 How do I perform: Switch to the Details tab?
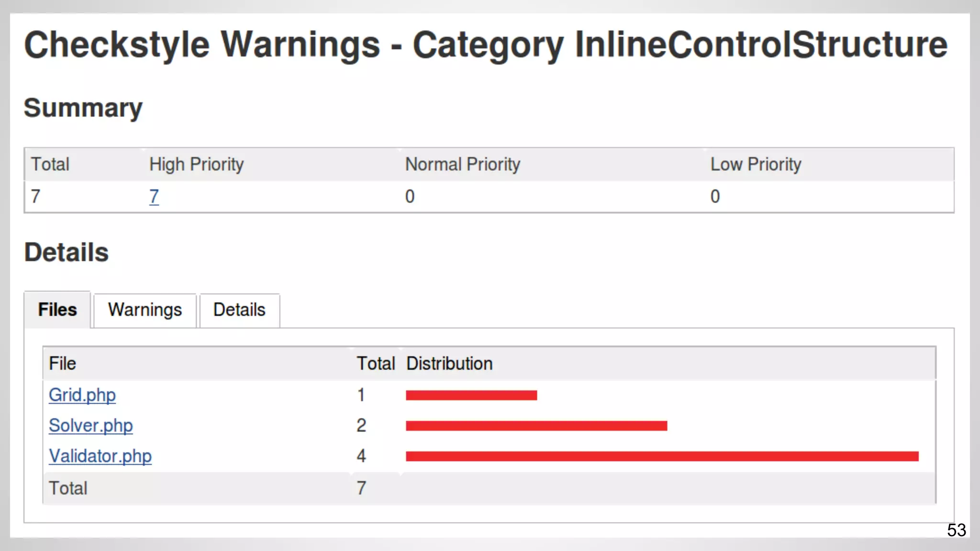[x=239, y=310]
